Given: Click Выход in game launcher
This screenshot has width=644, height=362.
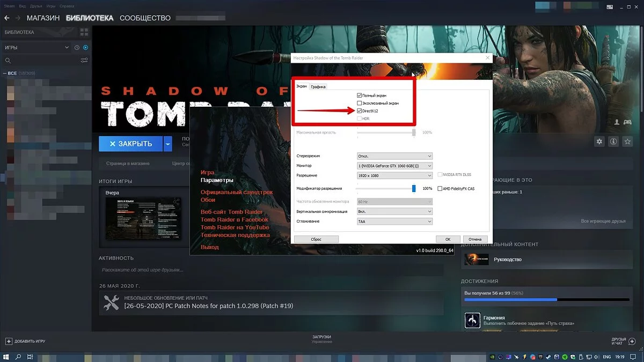Looking at the screenshot, I should (x=210, y=247).
